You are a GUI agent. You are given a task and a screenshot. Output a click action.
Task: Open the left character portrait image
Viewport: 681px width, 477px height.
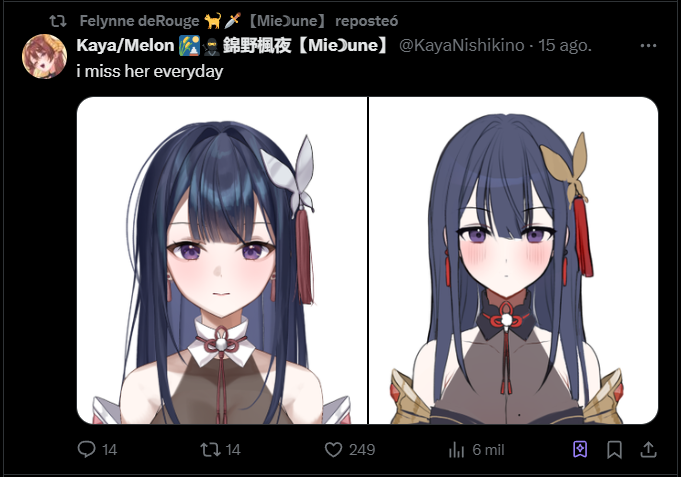click(222, 260)
